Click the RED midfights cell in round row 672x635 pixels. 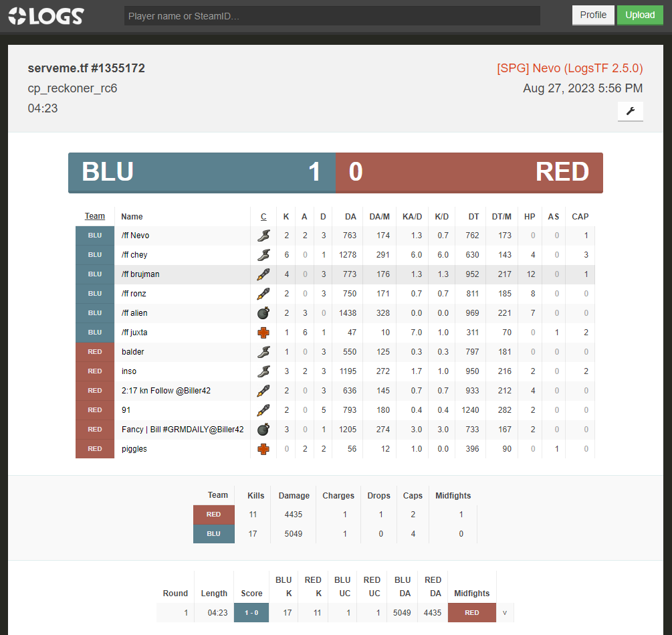471,612
